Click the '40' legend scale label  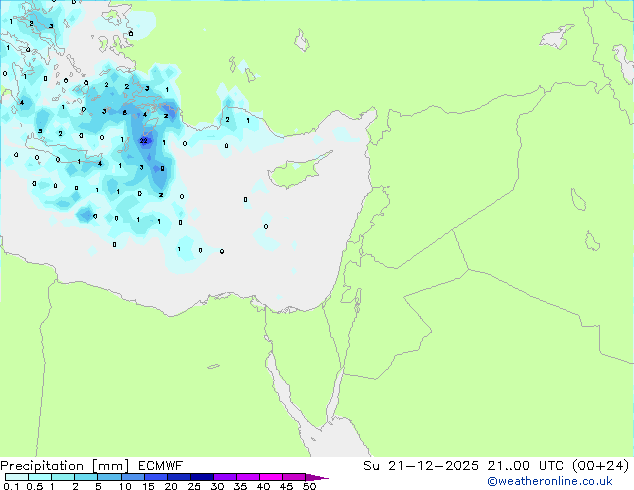[263, 486]
